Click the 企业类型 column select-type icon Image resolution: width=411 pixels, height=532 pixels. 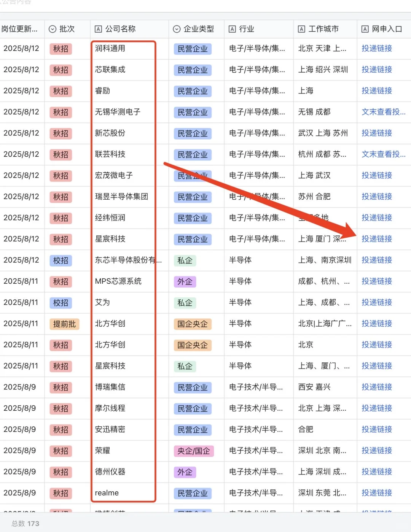coord(177,29)
